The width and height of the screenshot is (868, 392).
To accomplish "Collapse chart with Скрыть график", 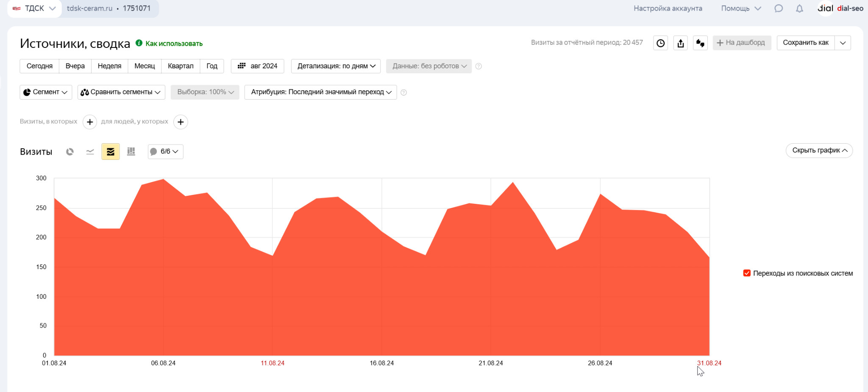I will 819,150.
